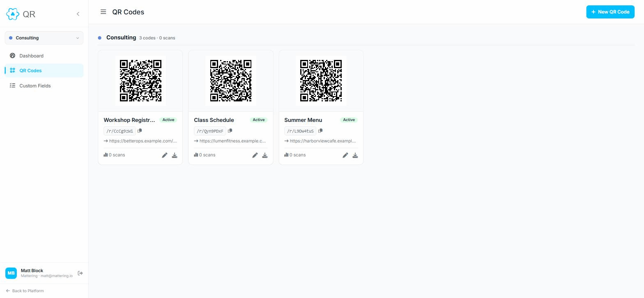The width and height of the screenshot is (644, 298).
Task: Click Class Schedule's 0 scans count
Action: click(205, 155)
